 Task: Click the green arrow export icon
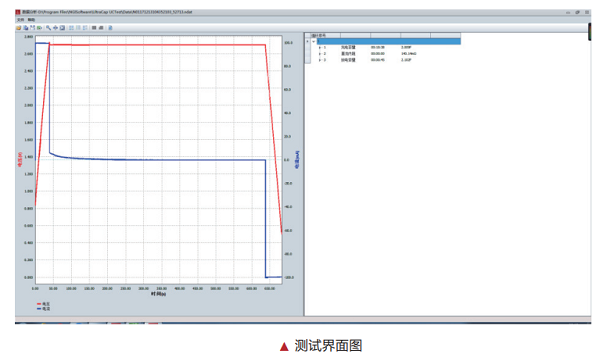click(39, 28)
